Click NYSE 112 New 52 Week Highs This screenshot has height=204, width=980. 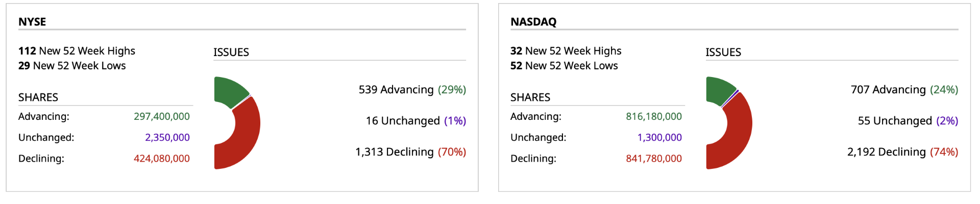point(77,51)
